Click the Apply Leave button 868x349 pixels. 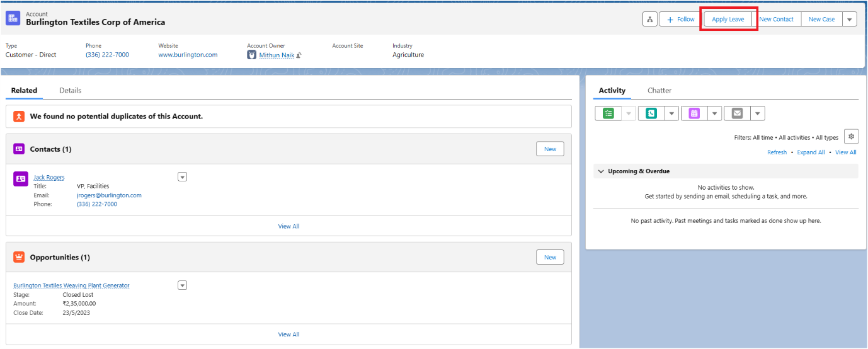pos(728,20)
